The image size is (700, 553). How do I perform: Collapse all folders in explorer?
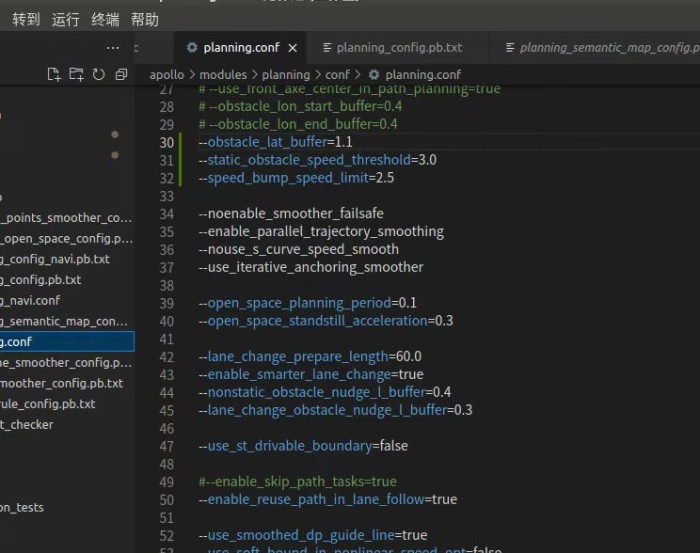(121, 75)
